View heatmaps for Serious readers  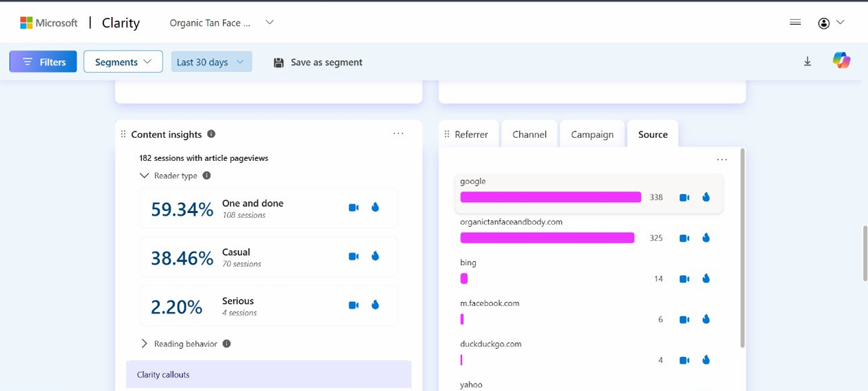point(375,305)
